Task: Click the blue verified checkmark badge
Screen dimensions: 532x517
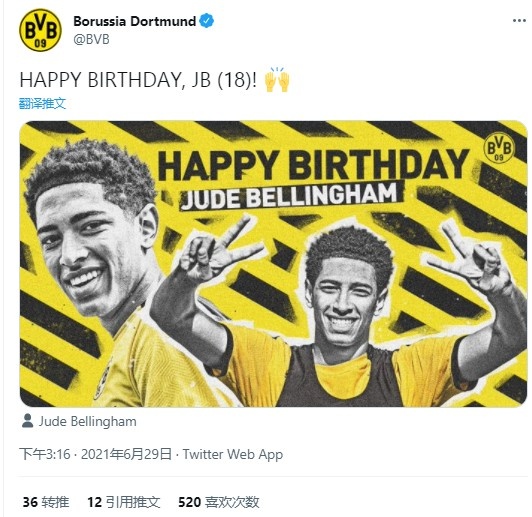Action: point(207,21)
